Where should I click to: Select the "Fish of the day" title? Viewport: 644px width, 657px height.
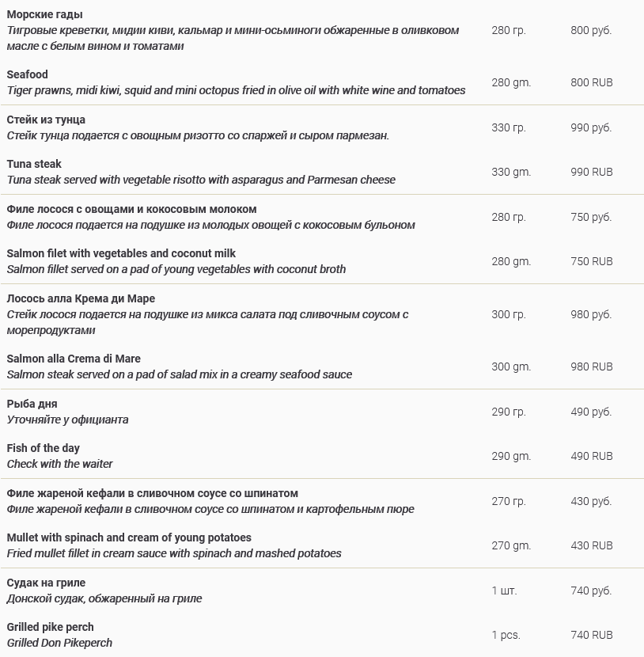[x=43, y=448]
